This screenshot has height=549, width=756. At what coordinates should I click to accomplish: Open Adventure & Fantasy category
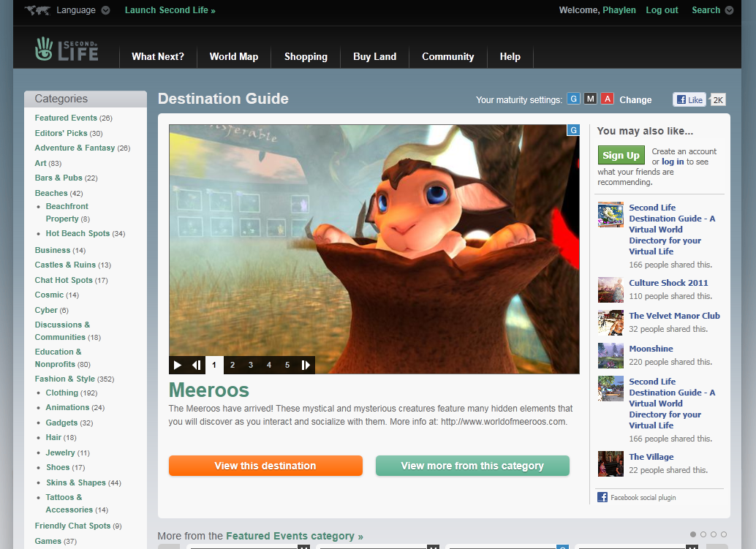click(x=75, y=148)
